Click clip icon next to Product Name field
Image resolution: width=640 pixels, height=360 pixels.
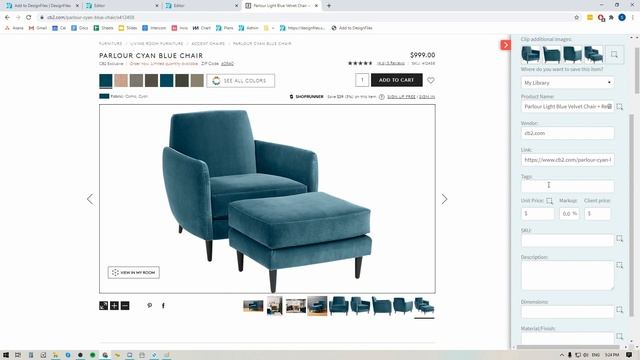[620, 107]
